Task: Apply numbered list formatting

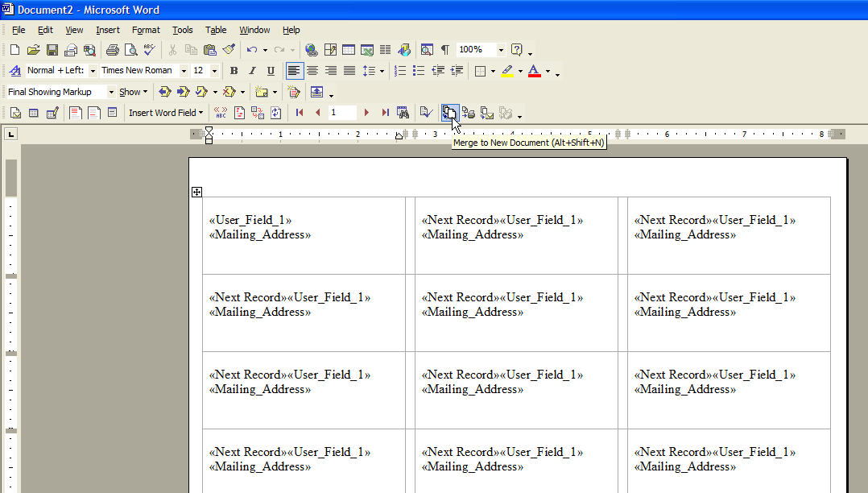Action: [400, 71]
